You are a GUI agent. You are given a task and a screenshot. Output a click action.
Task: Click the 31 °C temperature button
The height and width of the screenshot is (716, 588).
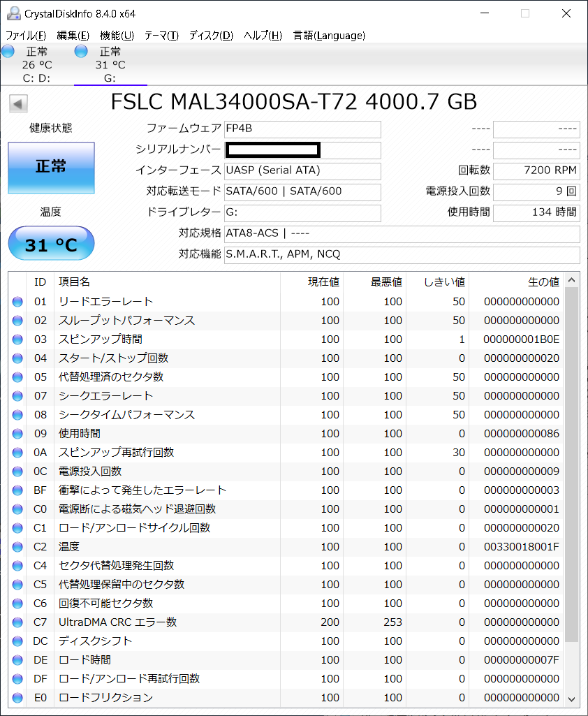pyautogui.click(x=51, y=243)
